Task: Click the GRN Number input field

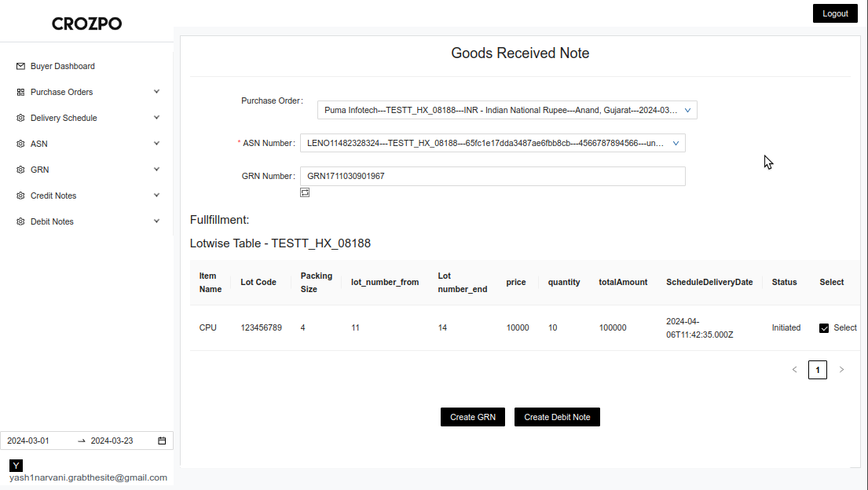Action: tap(493, 177)
